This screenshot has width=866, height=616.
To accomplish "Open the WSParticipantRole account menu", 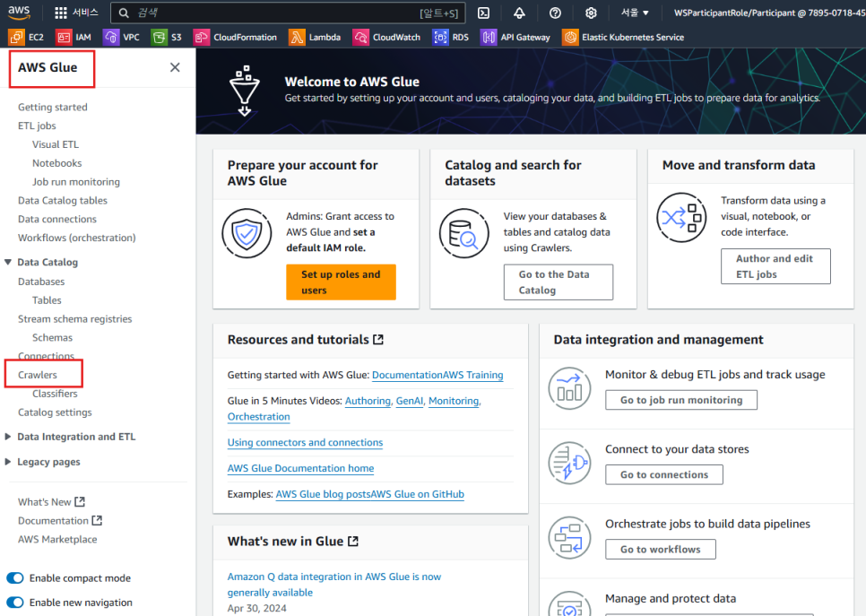I will 769,13.
